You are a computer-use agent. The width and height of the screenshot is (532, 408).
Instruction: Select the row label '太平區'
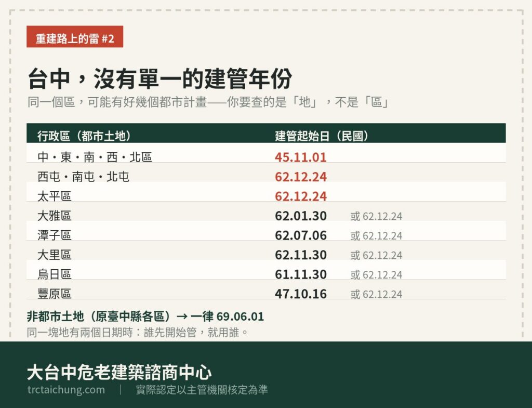(x=54, y=196)
